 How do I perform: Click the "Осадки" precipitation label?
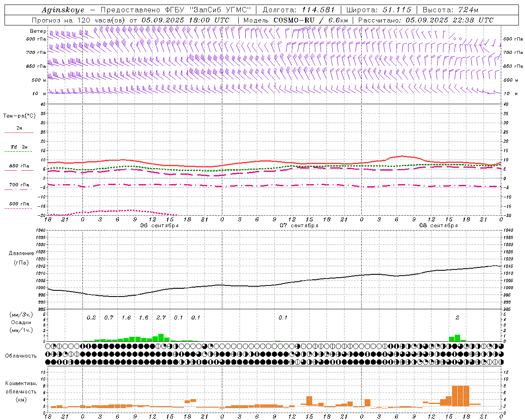tap(21, 322)
